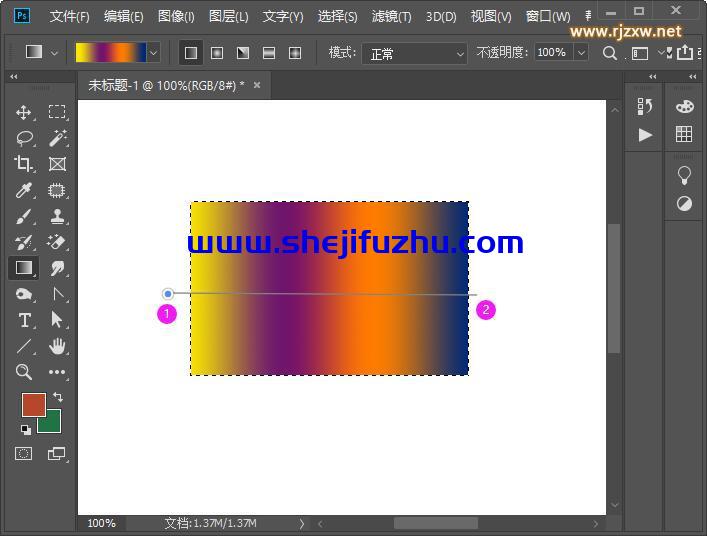Choose the Diamond gradient style
Screen dimensions: 707x536
(295, 53)
